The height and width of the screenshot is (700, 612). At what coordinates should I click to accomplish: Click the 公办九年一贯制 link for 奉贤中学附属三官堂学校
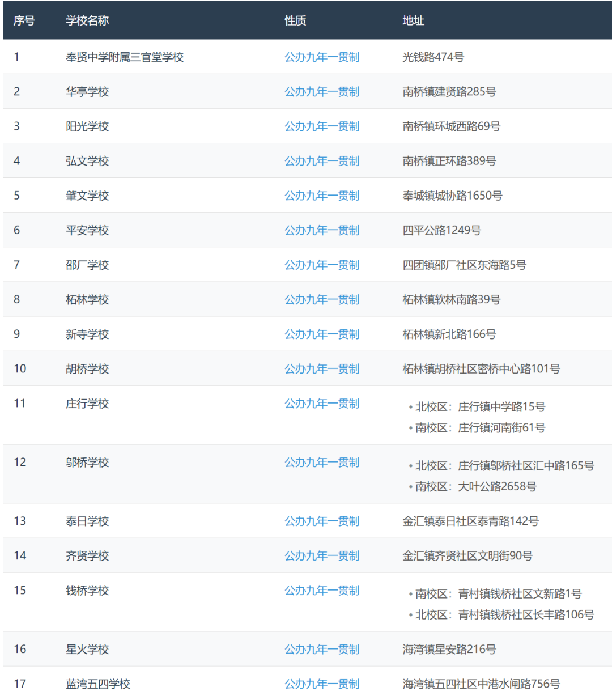coord(321,57)
